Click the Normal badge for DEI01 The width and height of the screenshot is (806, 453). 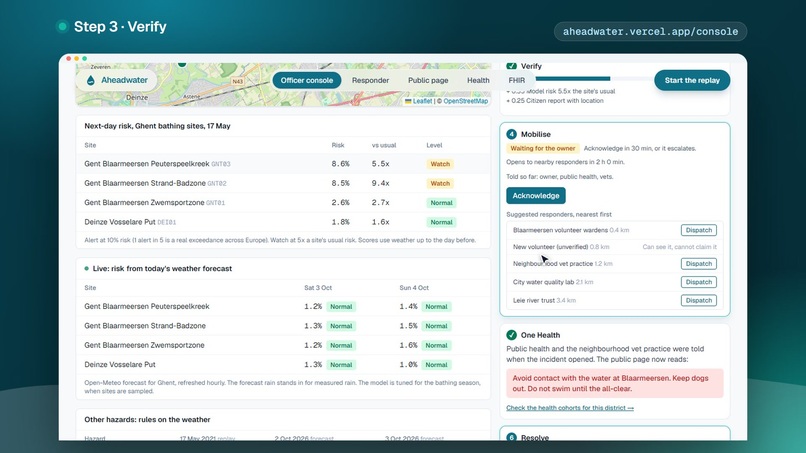point(441,222)
